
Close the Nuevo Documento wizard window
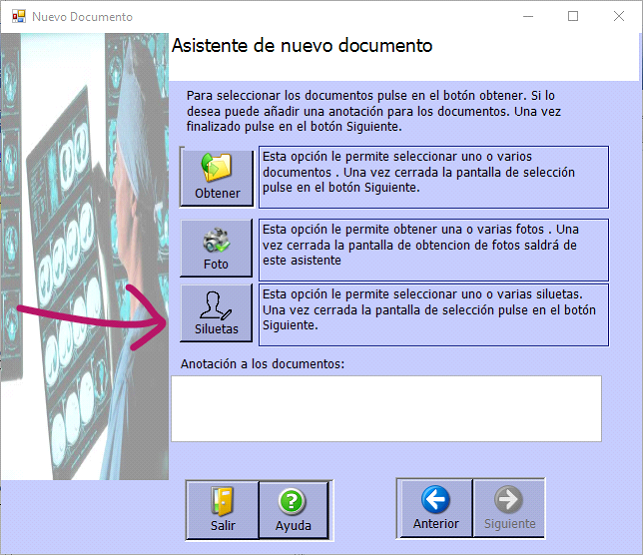coord(619,17)
